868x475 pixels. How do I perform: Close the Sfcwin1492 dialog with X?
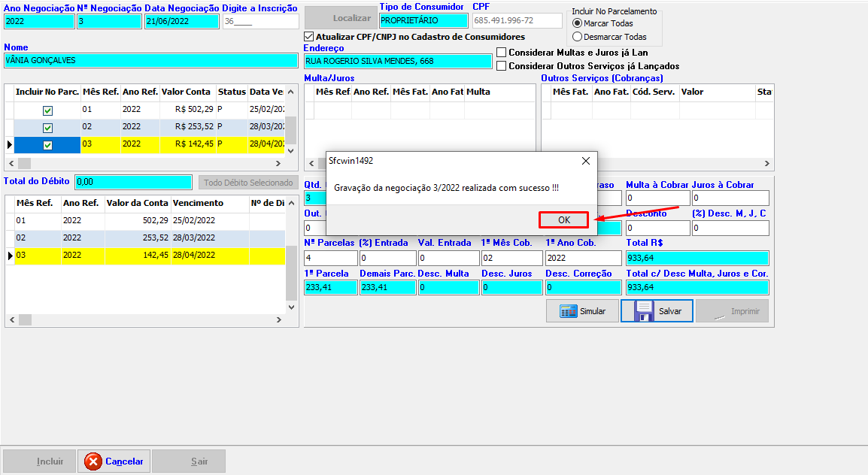coord(586,161)
